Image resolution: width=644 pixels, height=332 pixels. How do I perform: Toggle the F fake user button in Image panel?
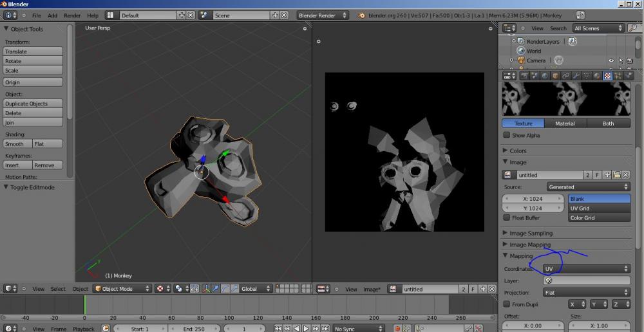pyautogui.click(x=597, y=175)
